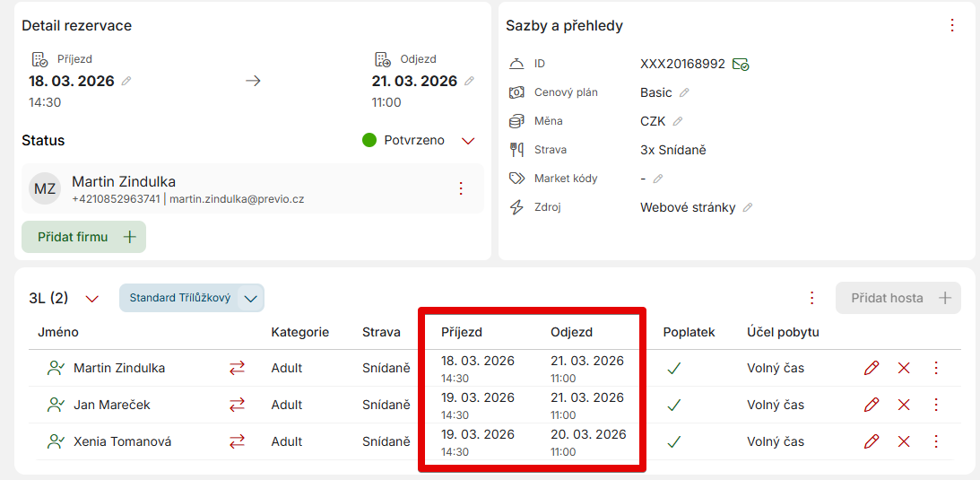980x480 pixels.
Task: Toggle the fee checkmark for Jan Mareček
Action: (x=674, y=405)
